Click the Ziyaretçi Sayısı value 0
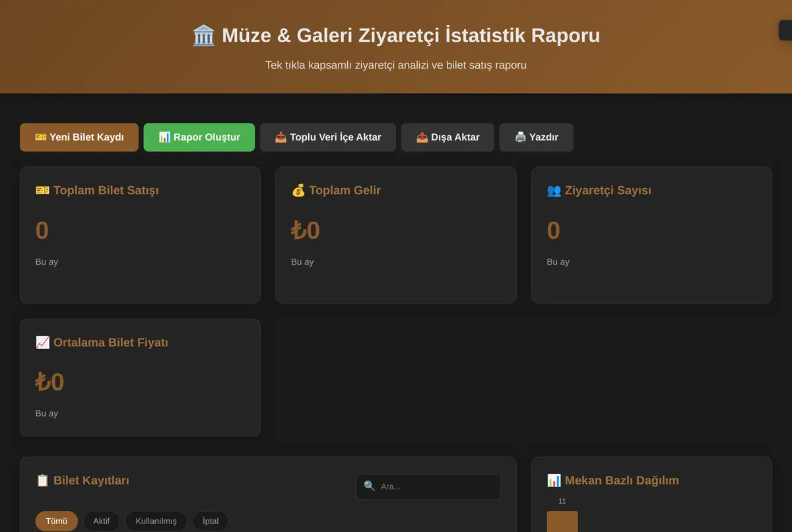 coord(554,230)
